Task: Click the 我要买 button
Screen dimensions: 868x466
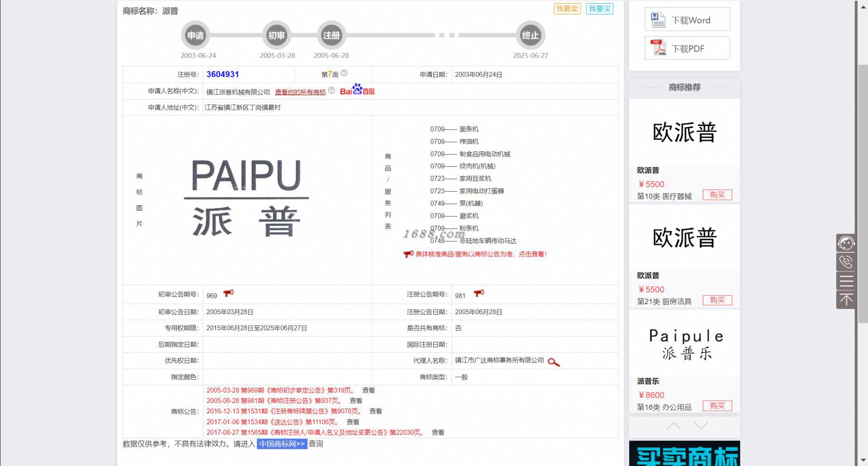Action: [x=599, y=9]
